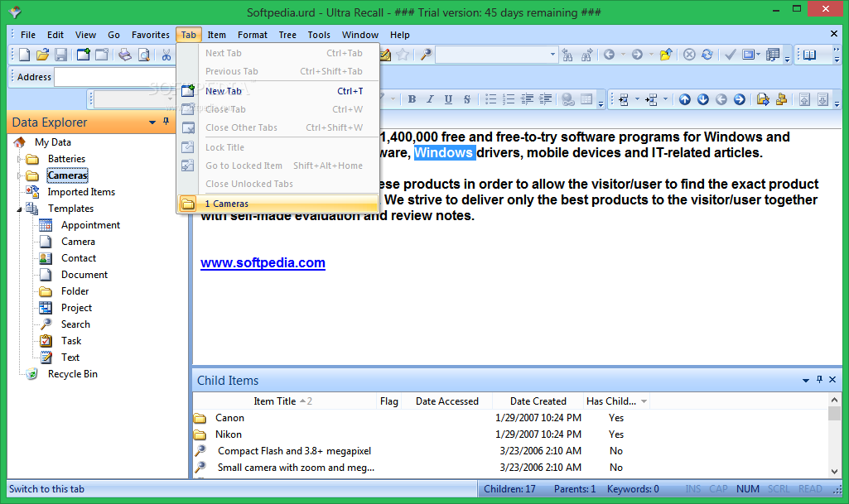This screenshot has height=504, width=849.
Task: Open the Favorites menu
Action: [x=151, y=35]
